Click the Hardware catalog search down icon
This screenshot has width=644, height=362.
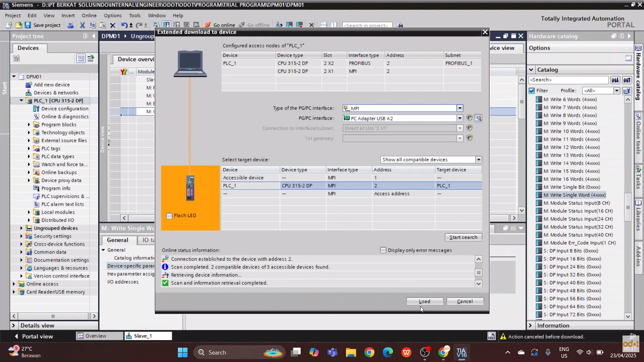[615, 80]
